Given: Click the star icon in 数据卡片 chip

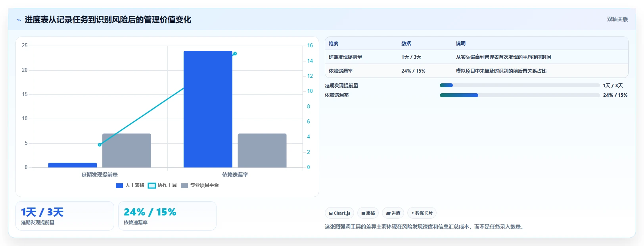Looking at the screenshot, I should [412, 213].
